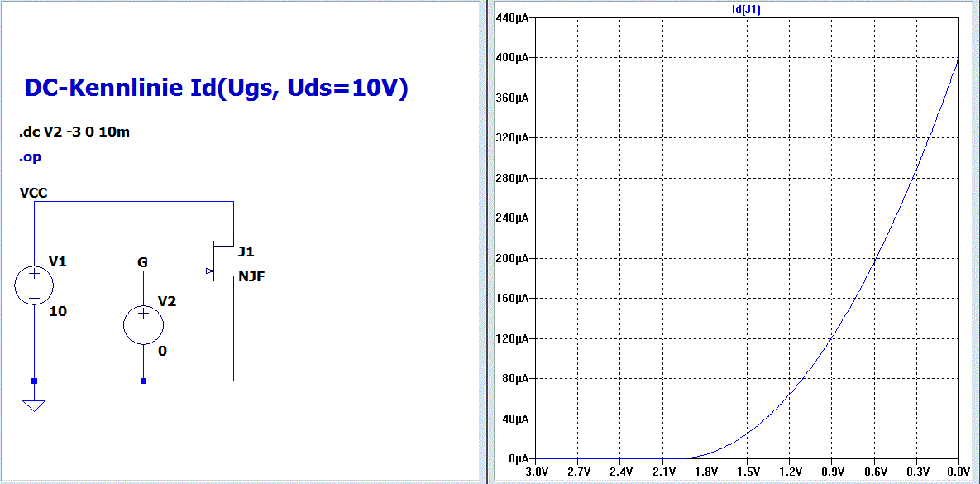Click the 400µA y-axis label
The height and width of the screenshot is (484, 980).
[512, 58]
